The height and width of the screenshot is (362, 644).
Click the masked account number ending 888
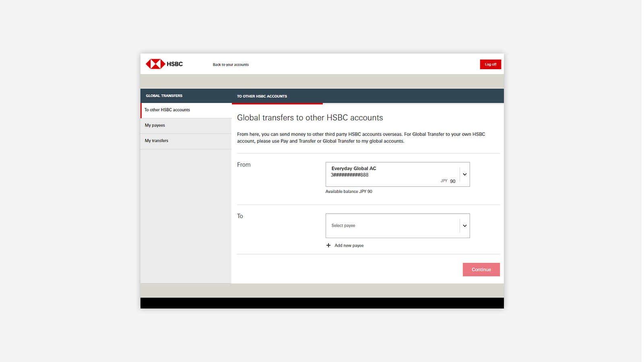click(350, 175)
